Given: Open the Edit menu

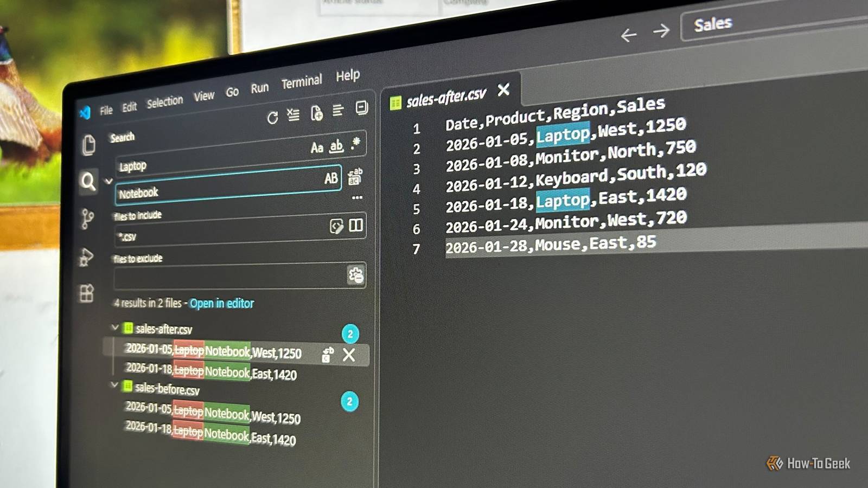Looking at the screenshot, I should point(129,107).
